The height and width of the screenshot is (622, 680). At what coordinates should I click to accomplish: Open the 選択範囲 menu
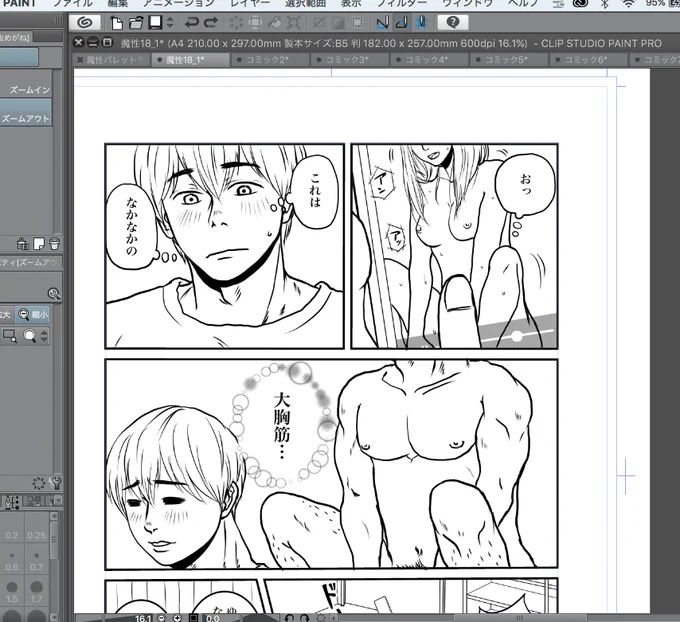click(x=305, y=3)
